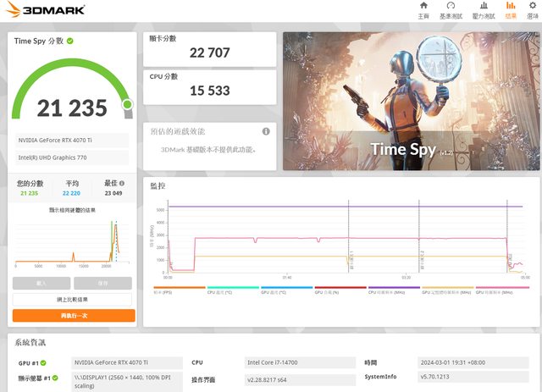The height and width of the screenshot is (392, 542).
Task: Click the 載入 button
Action: (x=41, y=283)
